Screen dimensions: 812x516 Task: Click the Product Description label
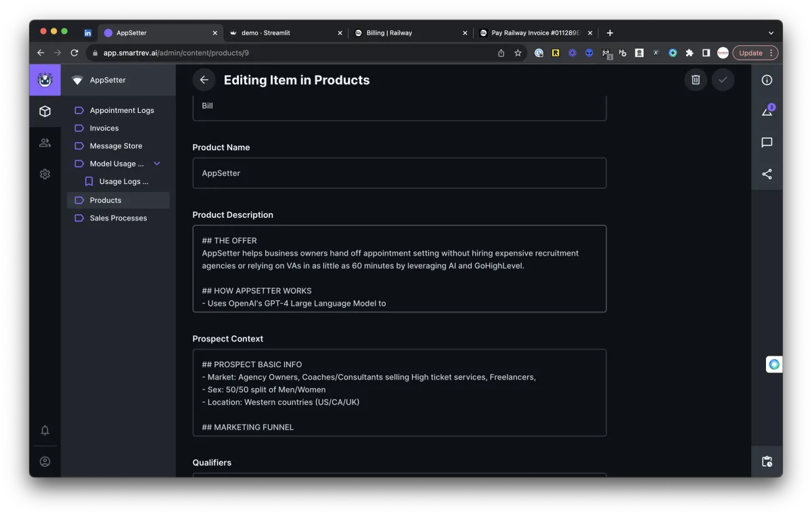(233, 215)
